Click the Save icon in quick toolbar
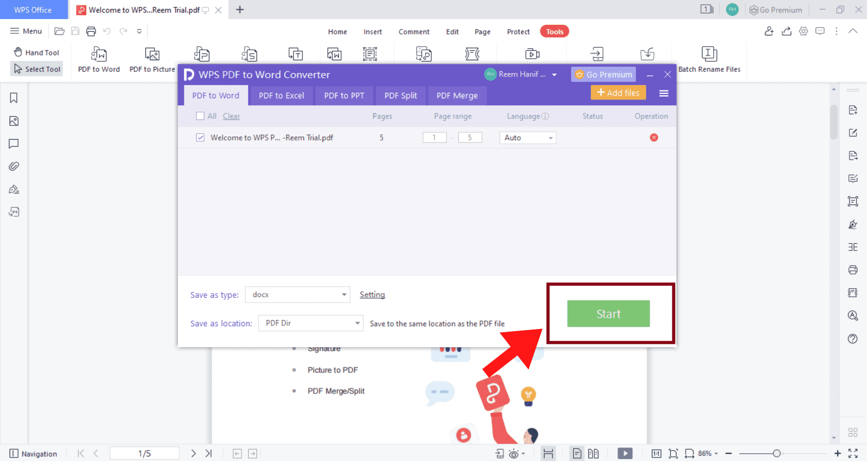Viewport: 868px width, 467px height. (x=75, y=32)
